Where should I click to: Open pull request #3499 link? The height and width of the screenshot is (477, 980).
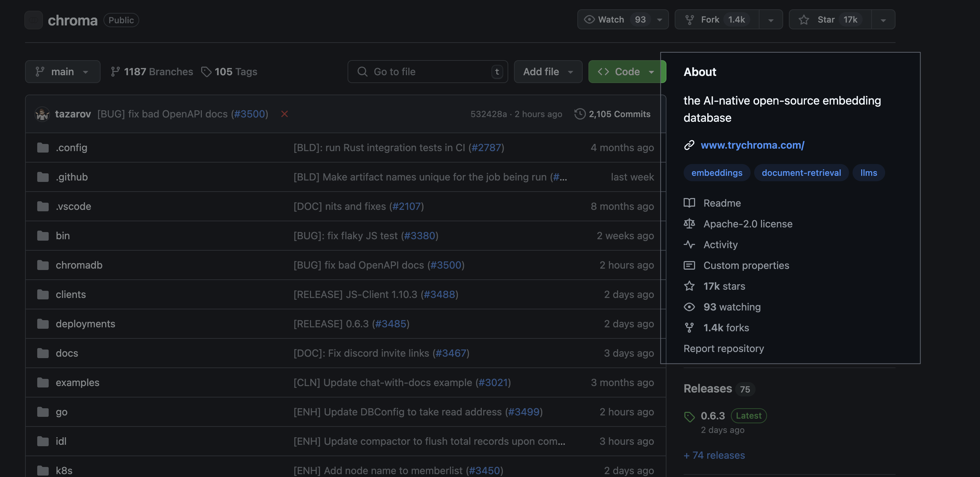(x=524, y=411)
